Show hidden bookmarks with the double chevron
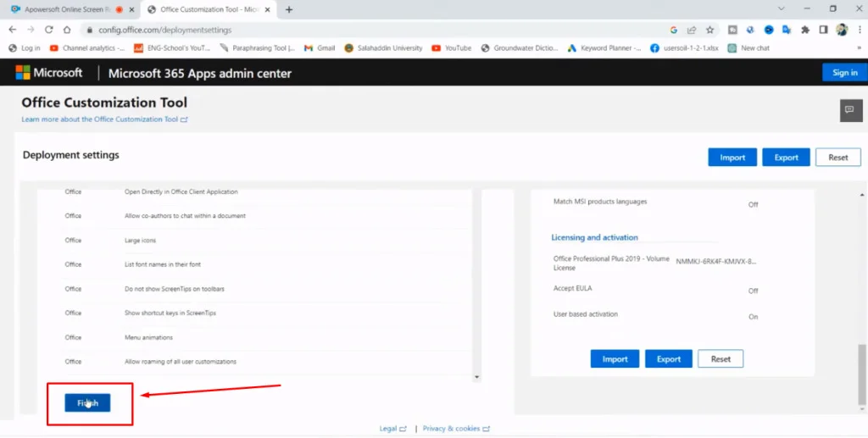This screenshot has height=438, width=868. click(860, 48)
